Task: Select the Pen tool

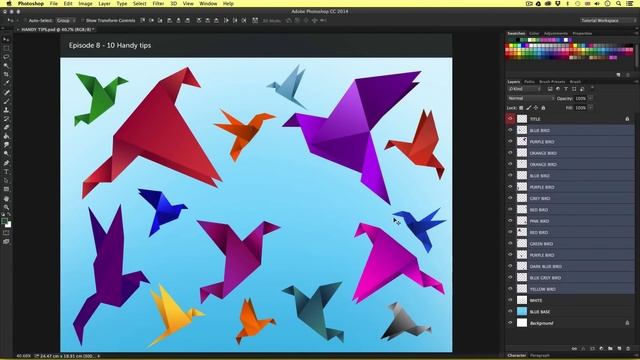Action: (x=6, y=163)
